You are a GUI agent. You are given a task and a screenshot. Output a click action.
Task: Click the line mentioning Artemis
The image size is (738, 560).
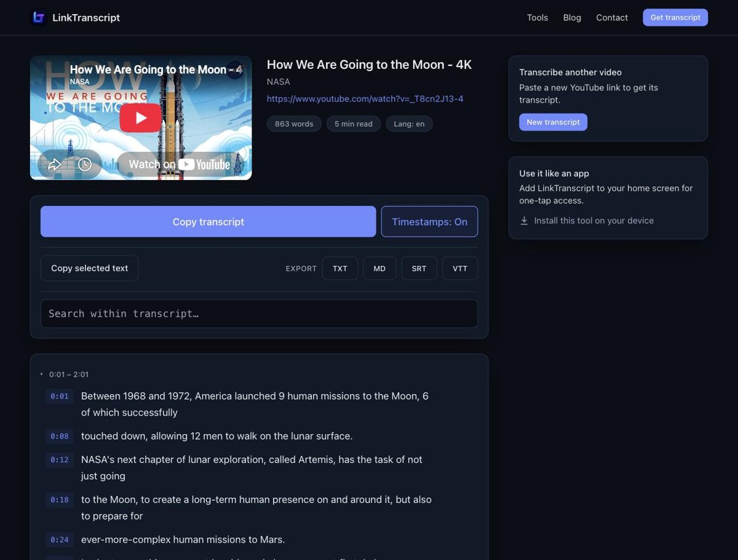(252, 468)
